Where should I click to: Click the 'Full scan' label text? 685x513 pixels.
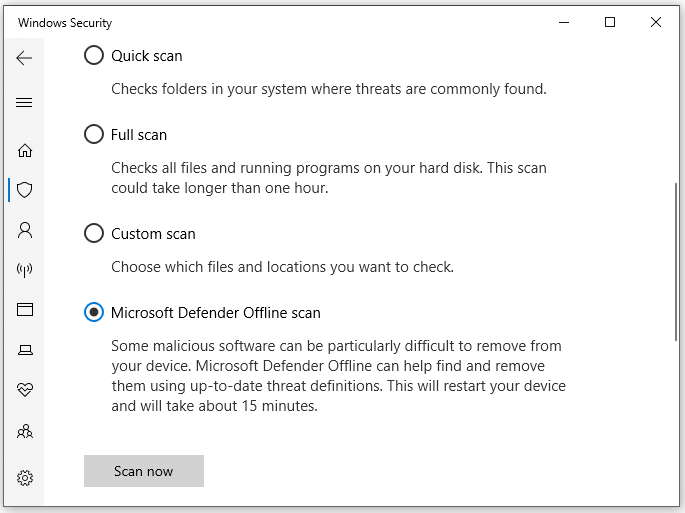(x=139, y=135)
